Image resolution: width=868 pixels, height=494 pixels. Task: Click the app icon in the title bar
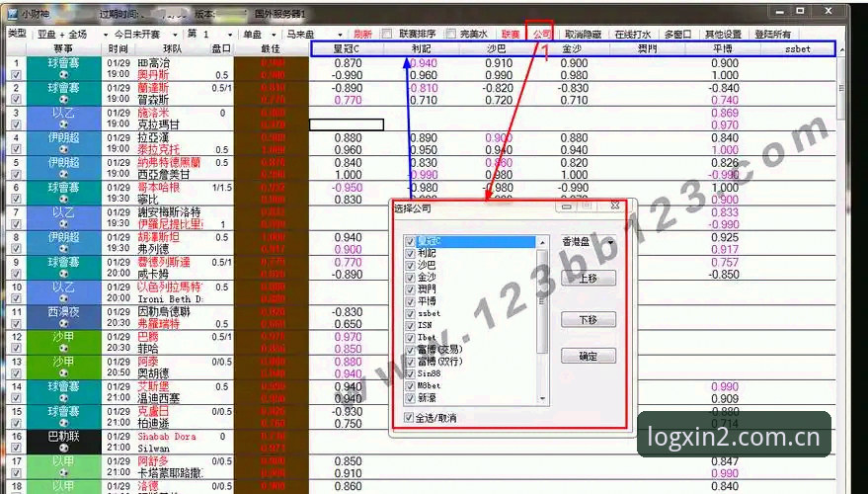click(x=14, y=13)
